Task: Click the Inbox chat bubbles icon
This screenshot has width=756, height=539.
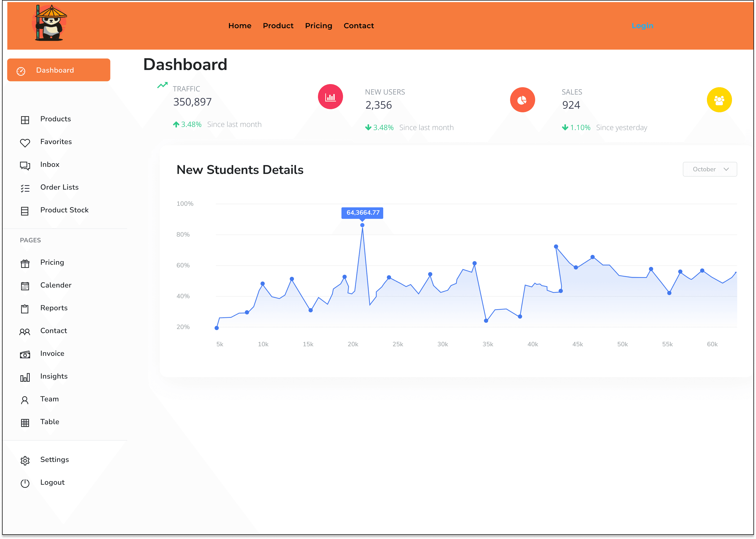Action: [25, 165]
